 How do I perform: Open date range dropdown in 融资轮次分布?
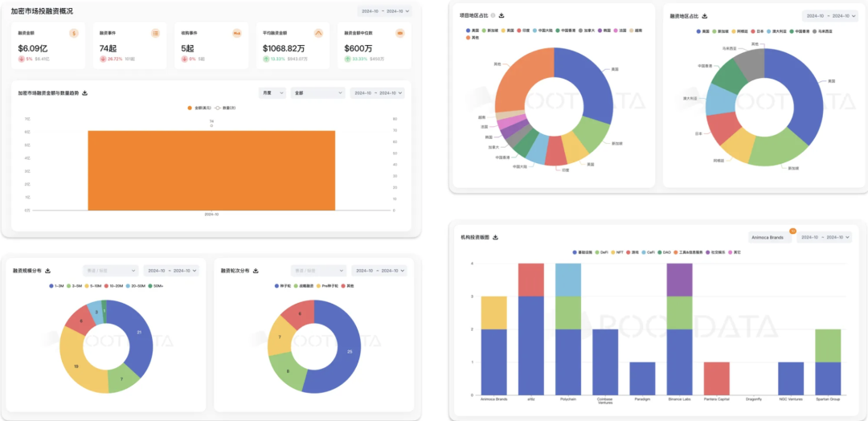(x=379, y=271)
